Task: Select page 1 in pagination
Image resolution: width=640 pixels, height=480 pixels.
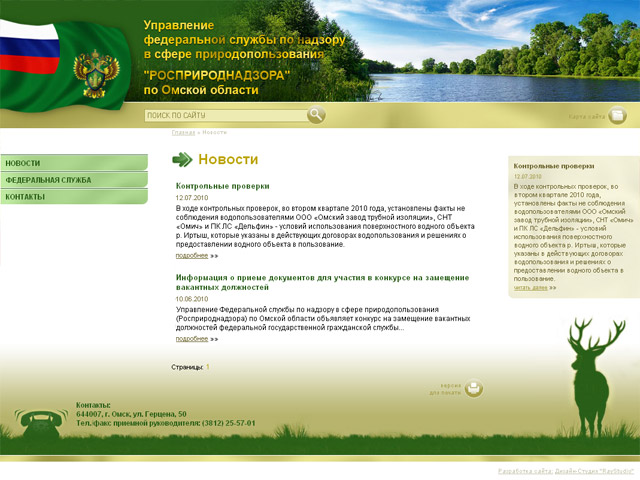Action: [x=207, y=367]
